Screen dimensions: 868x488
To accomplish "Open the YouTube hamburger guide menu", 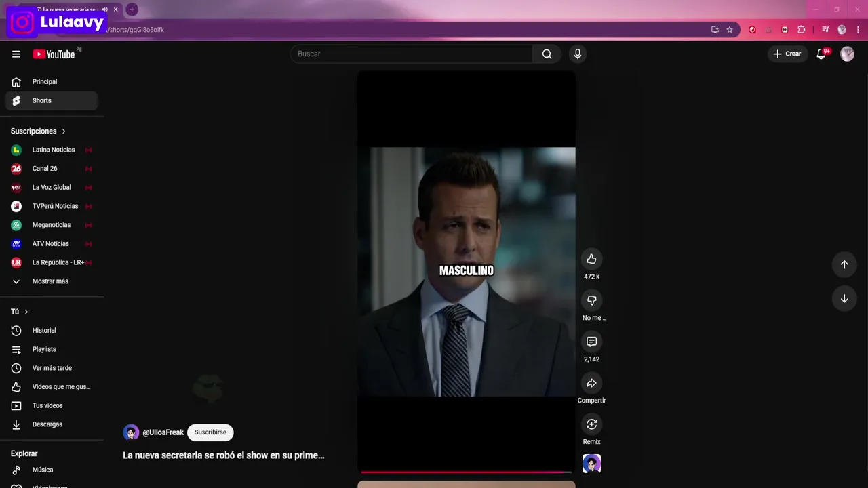I will click(16, 54).
